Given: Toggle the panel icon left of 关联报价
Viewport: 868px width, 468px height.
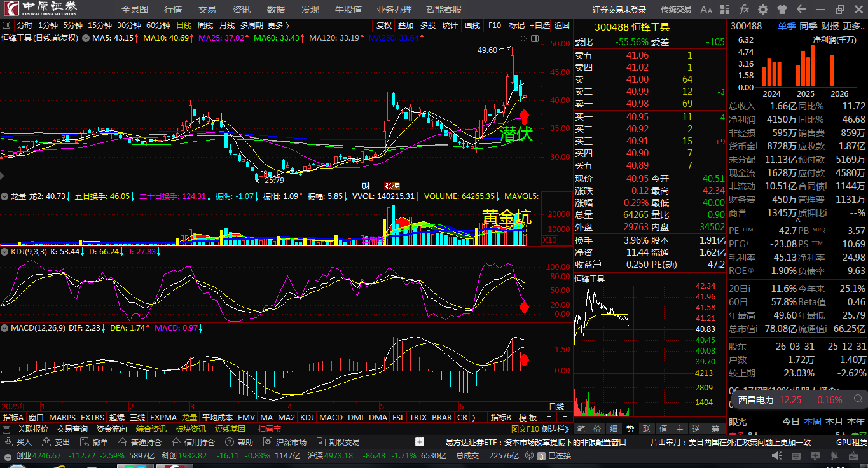Looking at the screenshot, I should [x=7, y=429].
